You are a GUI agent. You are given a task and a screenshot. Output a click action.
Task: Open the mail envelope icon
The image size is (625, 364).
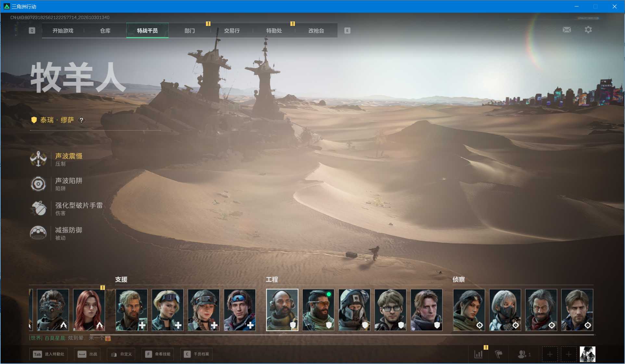(x=567, y=30)
